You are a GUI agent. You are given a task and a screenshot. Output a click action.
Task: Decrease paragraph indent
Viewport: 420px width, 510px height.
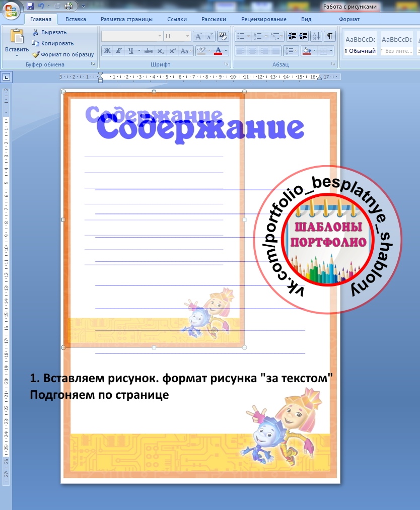tap(293, 36)
